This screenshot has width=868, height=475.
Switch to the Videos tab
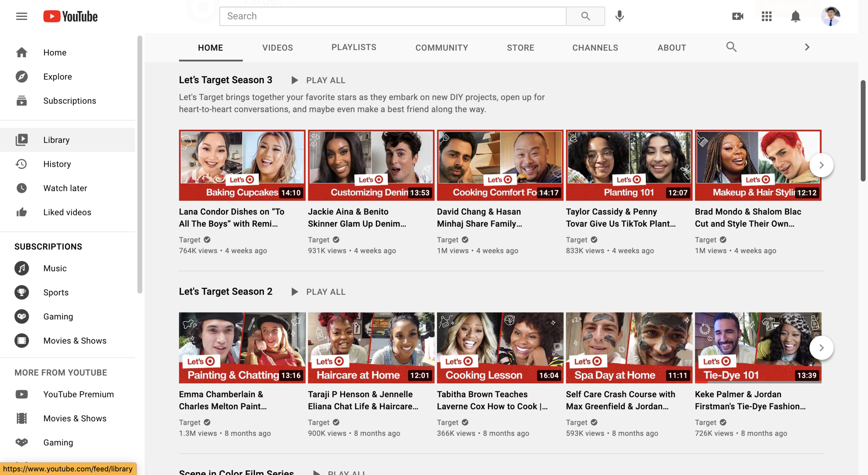point(277,48)
